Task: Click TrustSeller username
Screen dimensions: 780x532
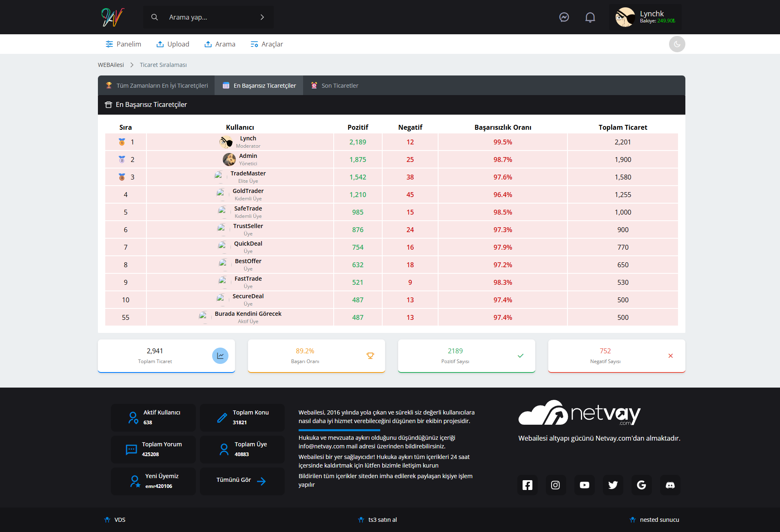Action: (248, 226)
